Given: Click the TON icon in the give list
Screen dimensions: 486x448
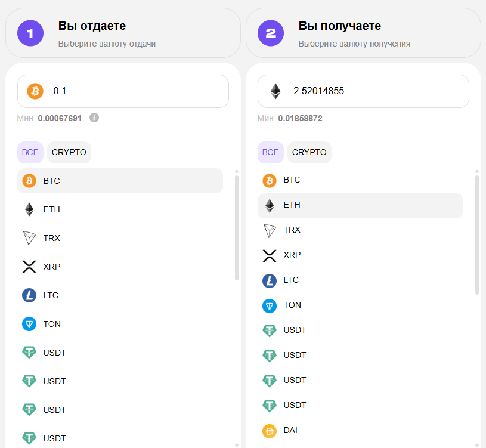Looking at the screenshot, I should (x=29, y=324).
